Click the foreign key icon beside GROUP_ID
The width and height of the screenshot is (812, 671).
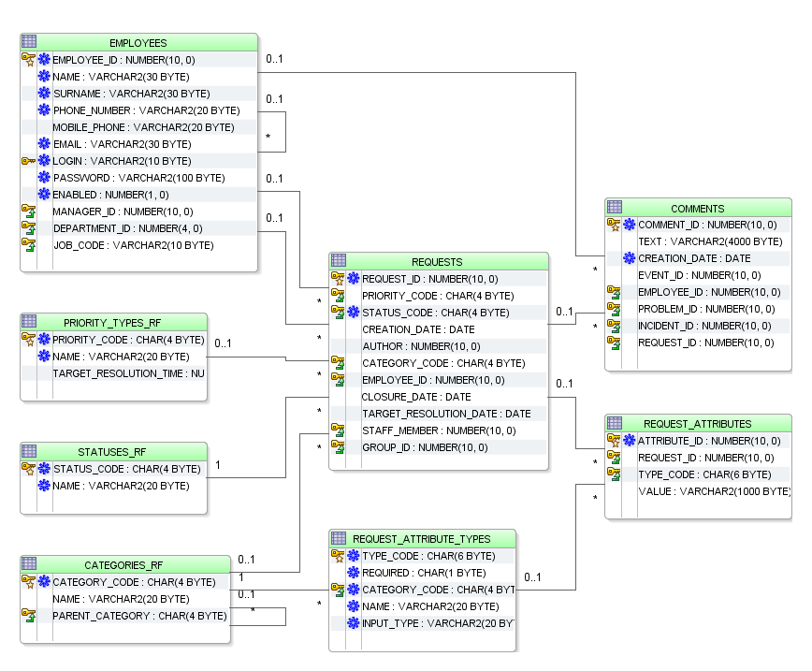(338, 447)
